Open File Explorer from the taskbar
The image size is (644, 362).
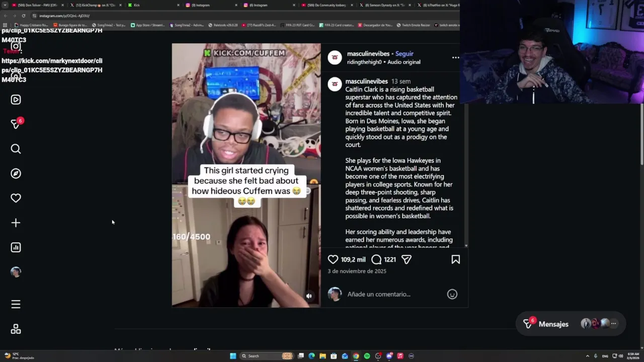click(323, 356)
